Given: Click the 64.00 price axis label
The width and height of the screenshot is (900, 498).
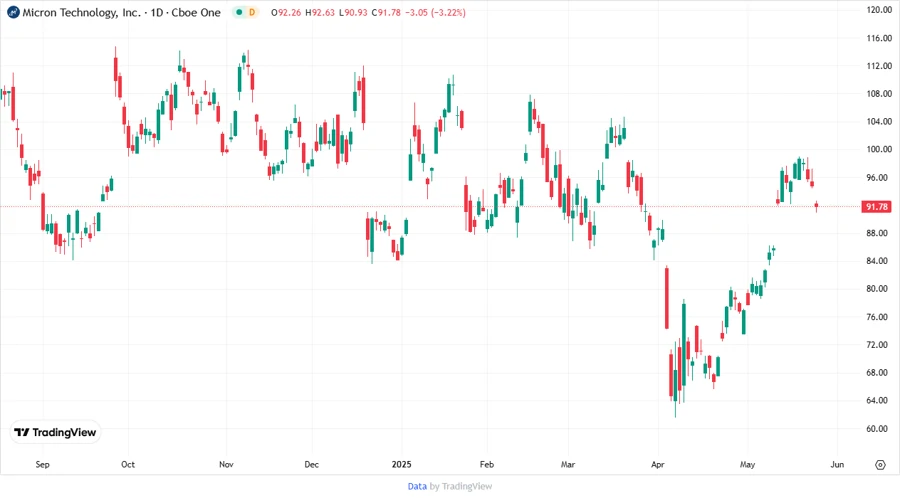Looking at the screenshot, I should (879, 400).
